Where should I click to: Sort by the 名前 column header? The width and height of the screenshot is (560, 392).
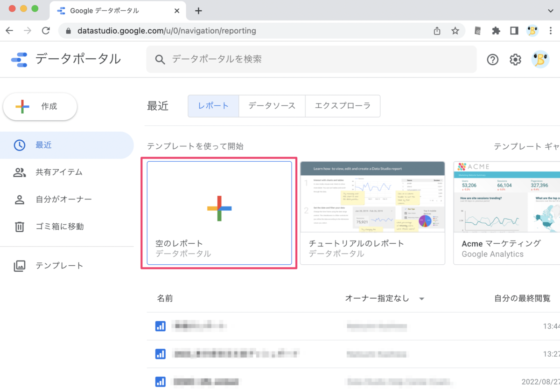coord(165,298)
